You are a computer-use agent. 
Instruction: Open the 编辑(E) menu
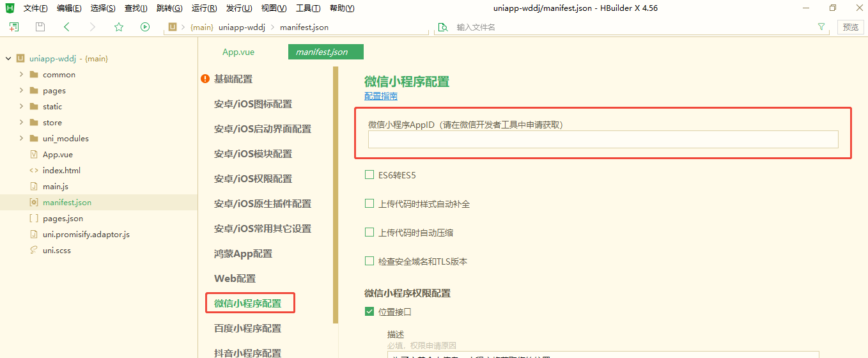coord(69,8)
